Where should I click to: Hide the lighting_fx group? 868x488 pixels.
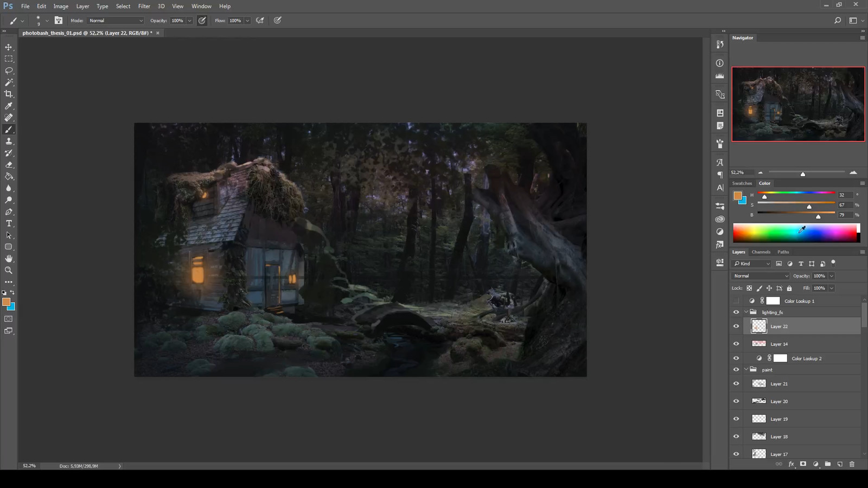(x=736, y=312)
